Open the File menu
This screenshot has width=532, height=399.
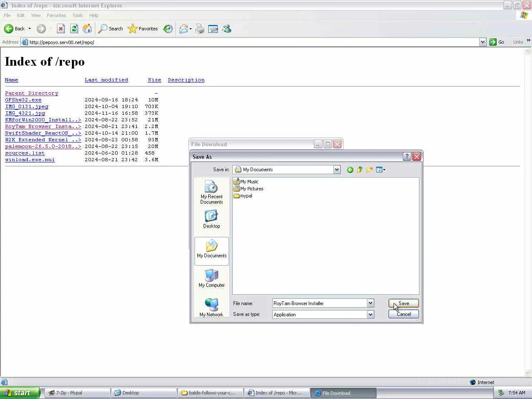tap(7, 15)
